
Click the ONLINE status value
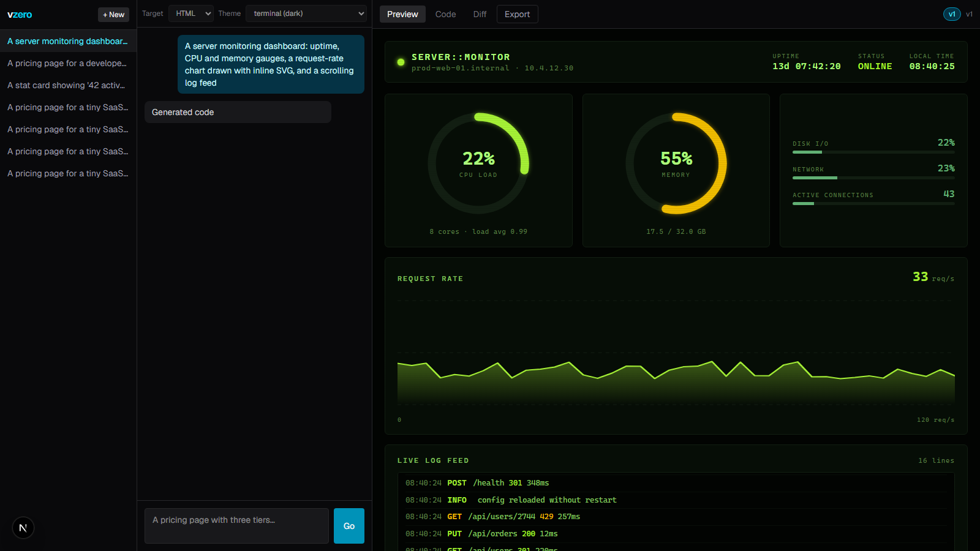point(875,66)
